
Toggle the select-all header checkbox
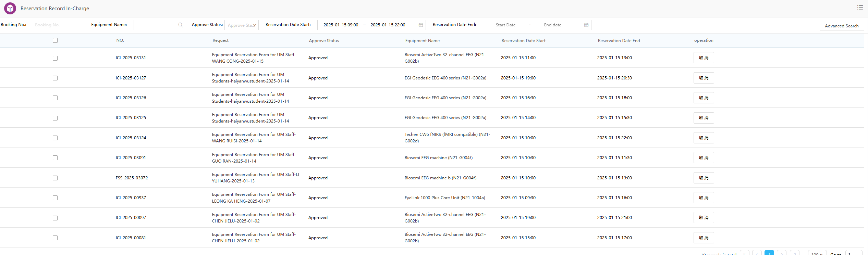click(55, 40)
